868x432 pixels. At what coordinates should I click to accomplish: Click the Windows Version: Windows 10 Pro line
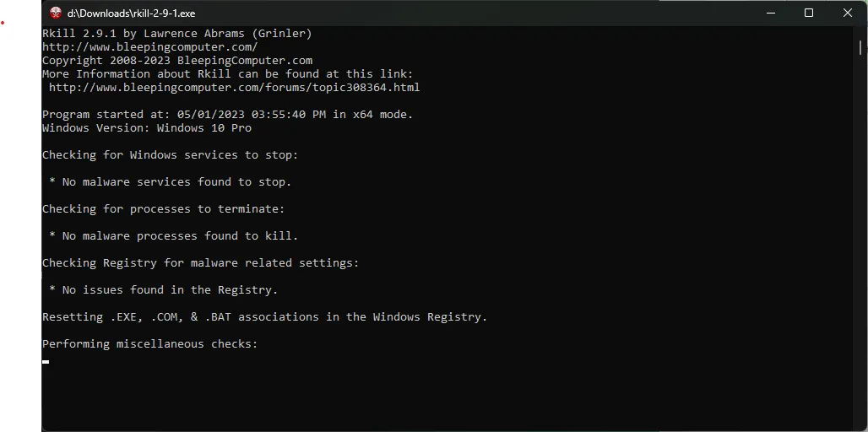coord(147,128)
